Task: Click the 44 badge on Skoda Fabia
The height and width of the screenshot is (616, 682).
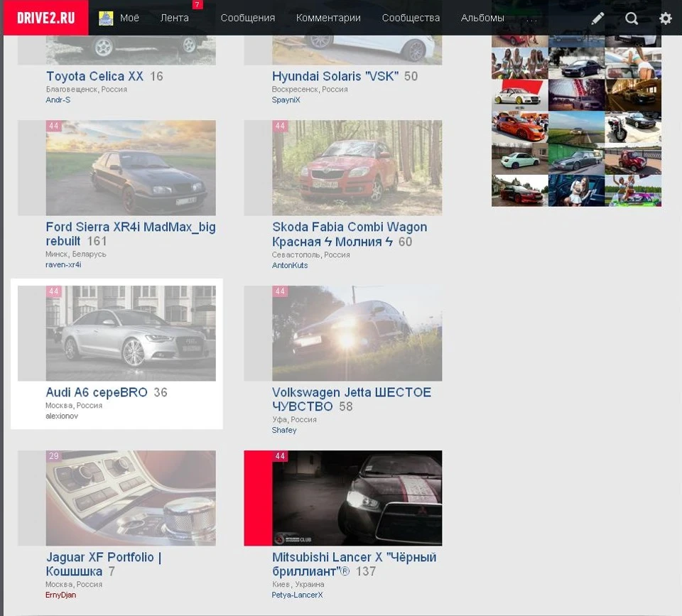Action: tap(280, 126)
